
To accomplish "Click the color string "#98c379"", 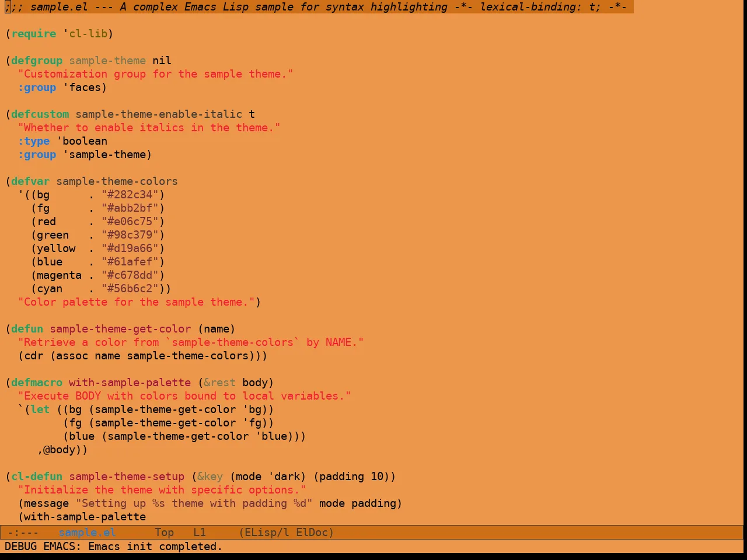I will point(130,235).
